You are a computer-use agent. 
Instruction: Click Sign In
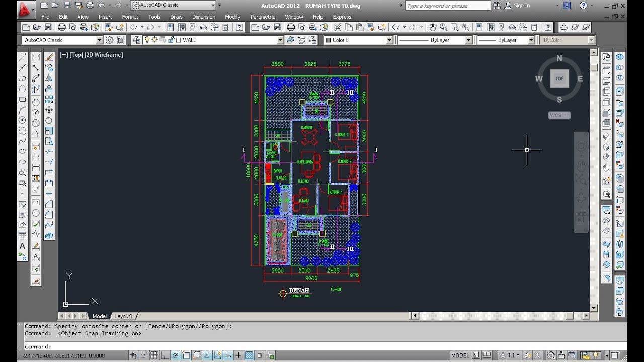tap(521, 6)
